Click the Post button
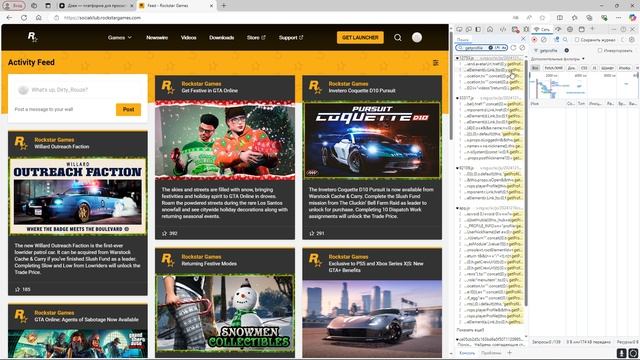 point(129,109)
